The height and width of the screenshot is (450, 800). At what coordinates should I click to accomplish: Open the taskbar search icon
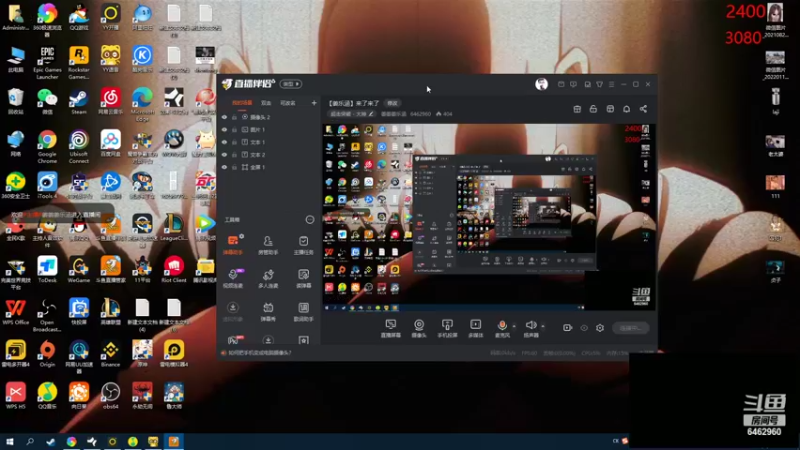30,441
